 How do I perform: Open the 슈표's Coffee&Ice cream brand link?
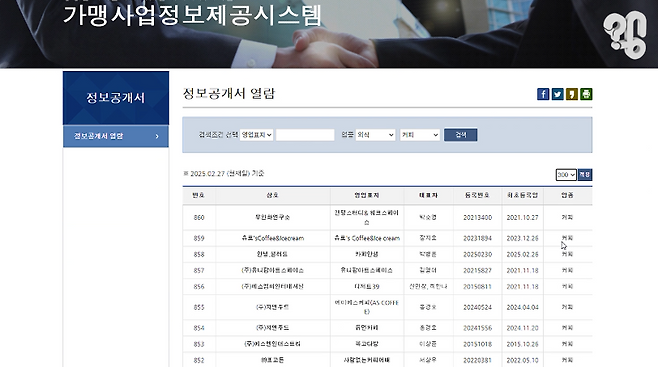coord(367,238)
